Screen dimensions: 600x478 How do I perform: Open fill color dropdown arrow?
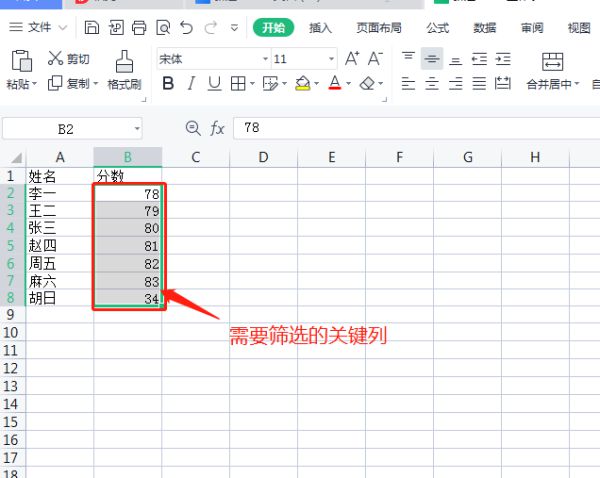[316, 83]
